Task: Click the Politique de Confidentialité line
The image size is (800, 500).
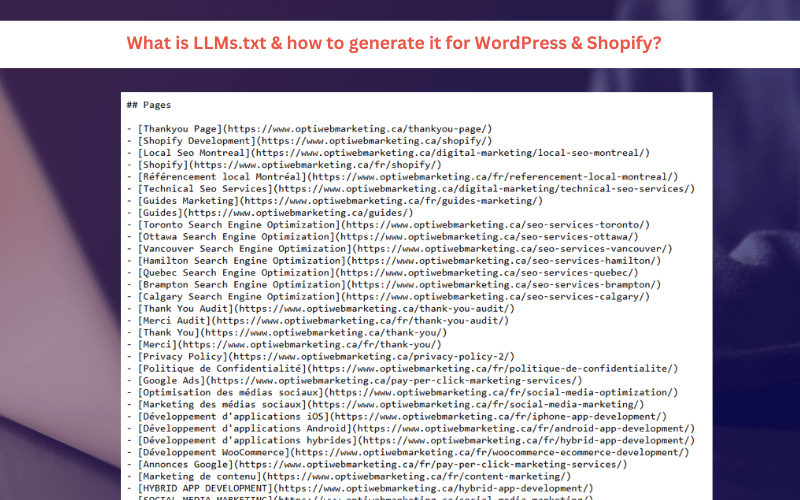Action: click(403, 369)
